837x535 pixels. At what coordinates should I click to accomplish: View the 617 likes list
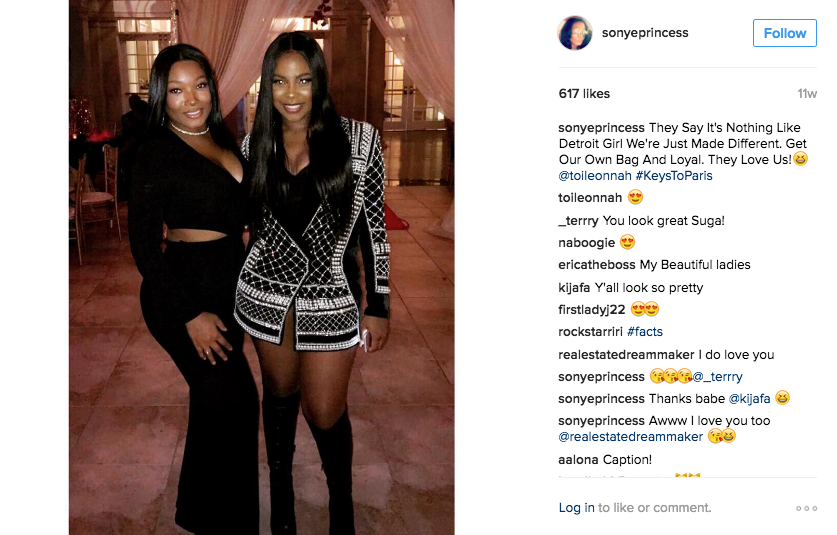point(584,94)
